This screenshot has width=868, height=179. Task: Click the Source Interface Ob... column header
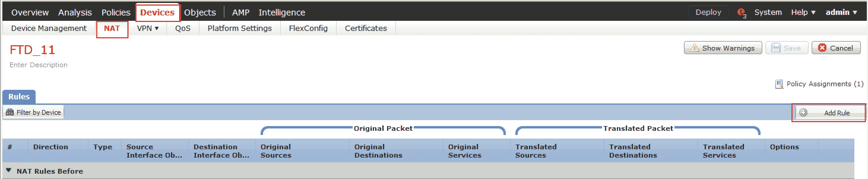click(x=154, y=151)
